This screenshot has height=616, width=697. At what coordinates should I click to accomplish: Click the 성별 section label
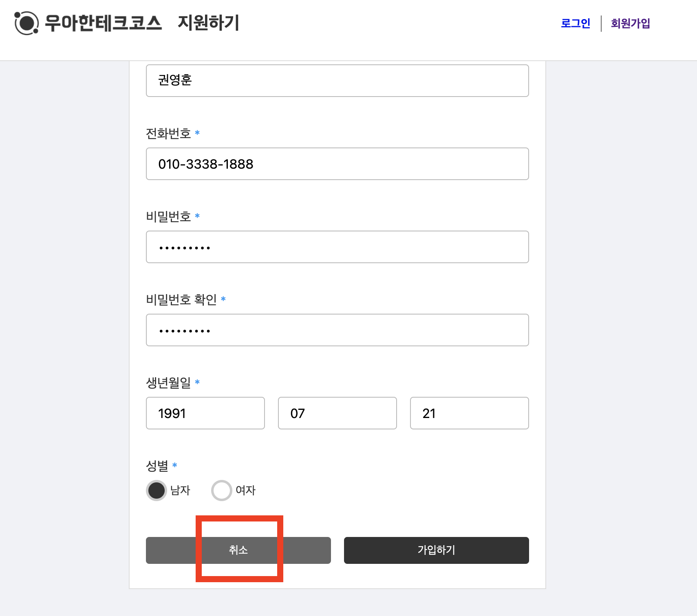(x=158, y=465)
